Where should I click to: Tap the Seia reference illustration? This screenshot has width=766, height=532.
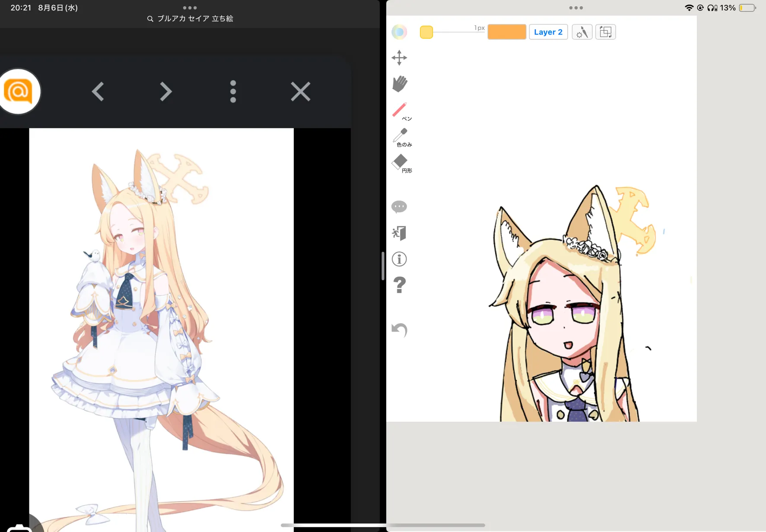tap(161, 330)
